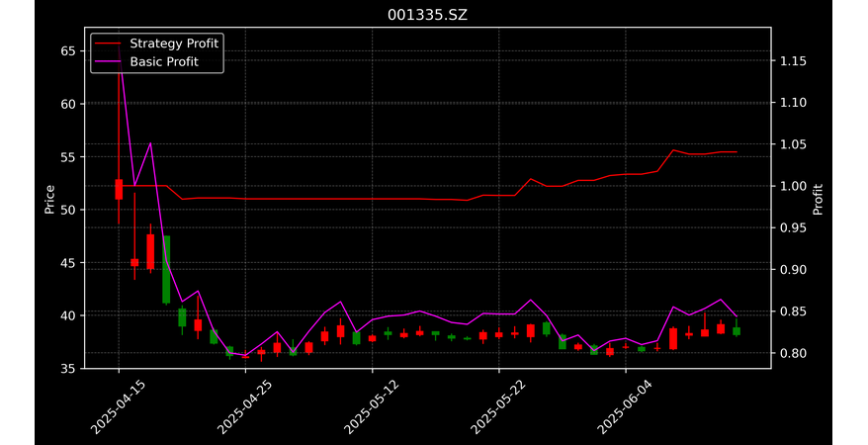Click the profit tick label 0.95
This screenshot has height=445, width=868.
point(793,228)
